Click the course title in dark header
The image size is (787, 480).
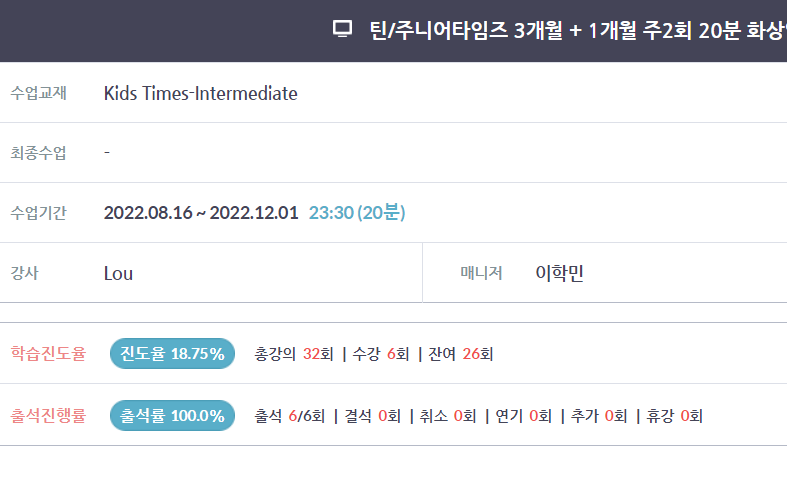tap(578, 30)
